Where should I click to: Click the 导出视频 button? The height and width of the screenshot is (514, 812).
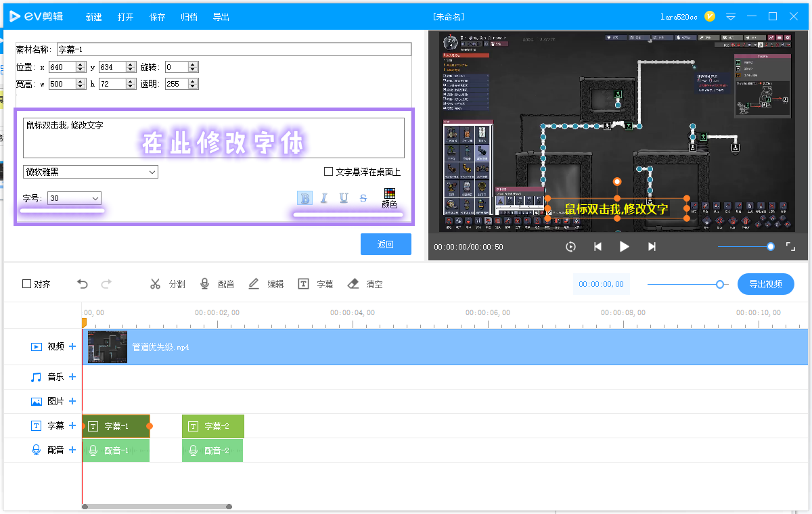[x=766, y=284]
